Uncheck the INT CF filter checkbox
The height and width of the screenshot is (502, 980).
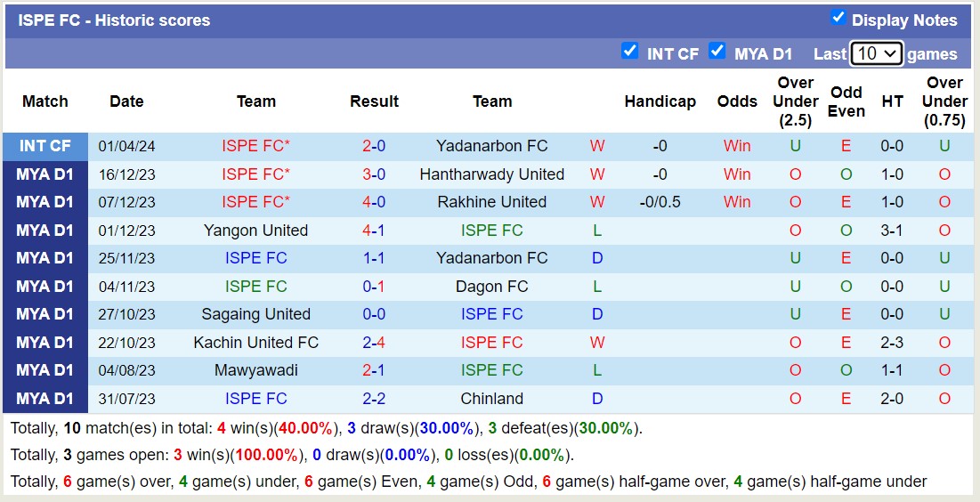tap(630, 51)
